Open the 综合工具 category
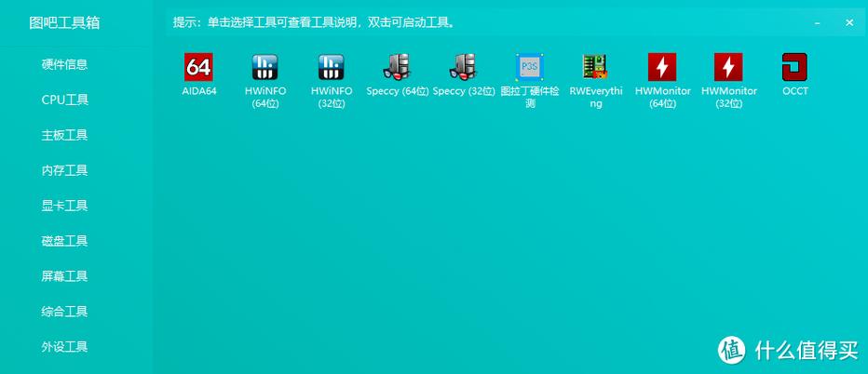 [x=65, y=312]
